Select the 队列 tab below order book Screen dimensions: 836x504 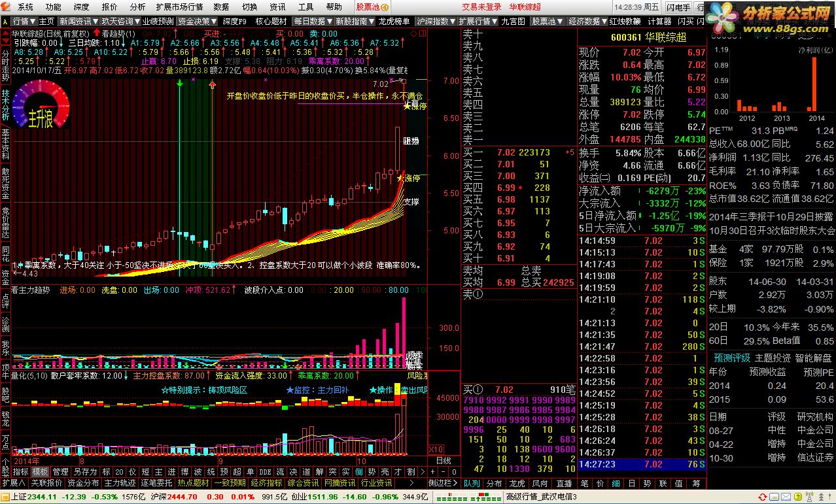(472, 483)
